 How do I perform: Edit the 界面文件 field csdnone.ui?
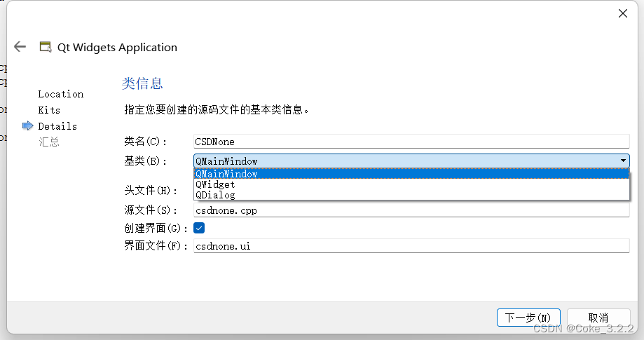point(411,245)
